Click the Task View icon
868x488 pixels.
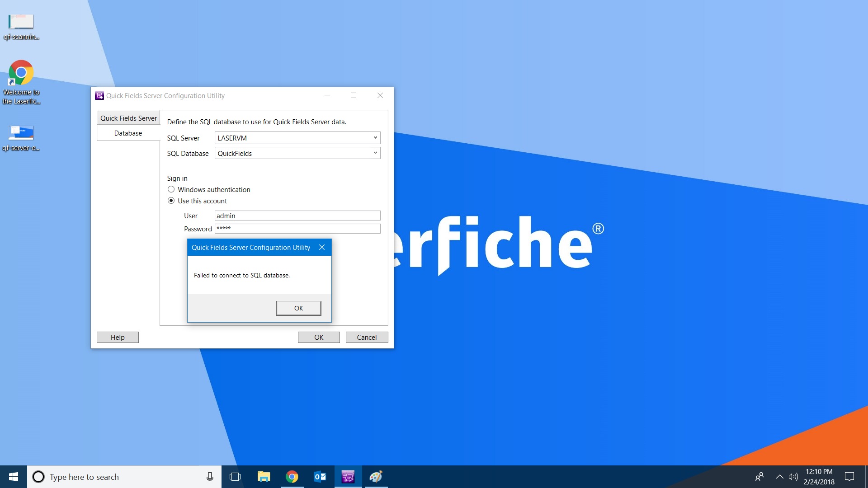pyautogui.click(x=235, y=477)
